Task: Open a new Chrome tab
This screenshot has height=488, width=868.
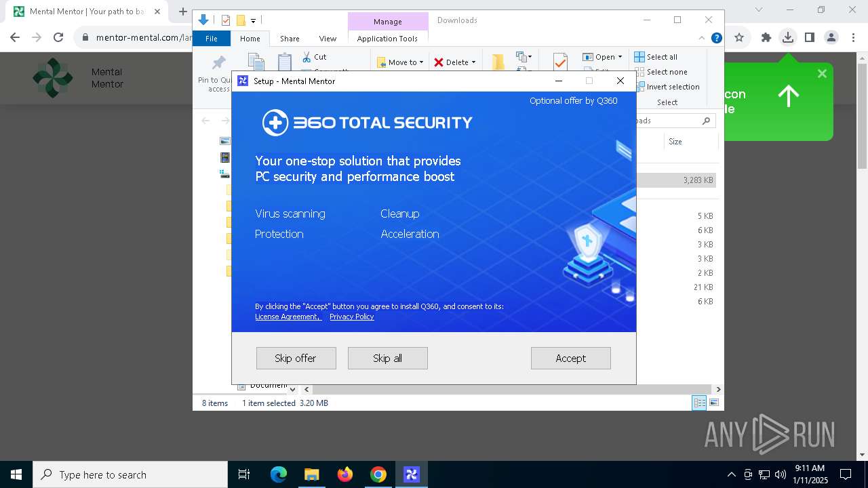Action: click(x=182, y=12)
